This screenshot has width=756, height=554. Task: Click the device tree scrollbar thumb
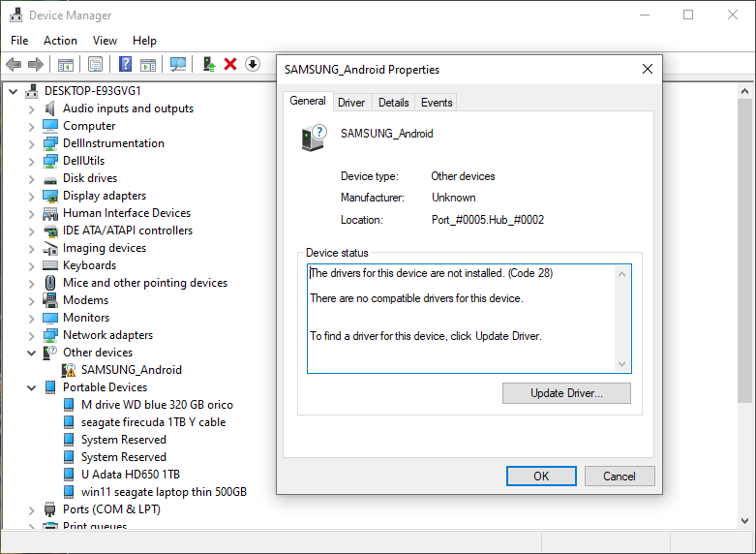click(745, 251)
